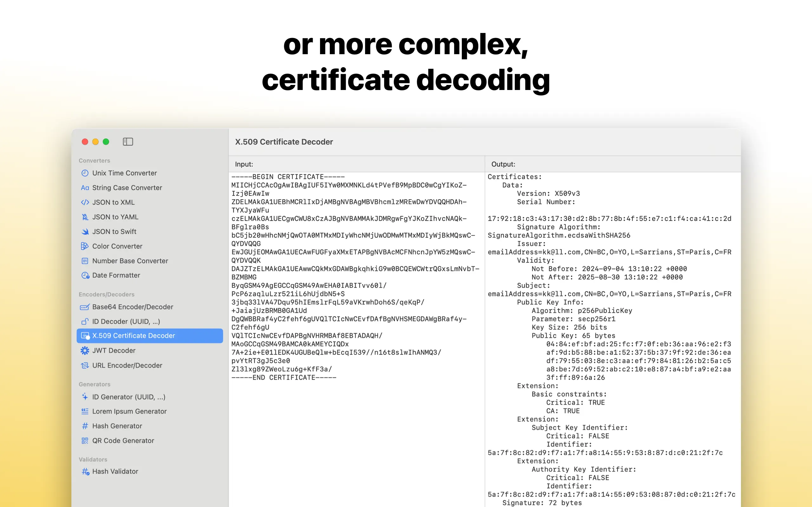The width and height of the screenshot is (812, 507).
Task: Click the Lorem Ipsum Generator icon
Action: 85,411
